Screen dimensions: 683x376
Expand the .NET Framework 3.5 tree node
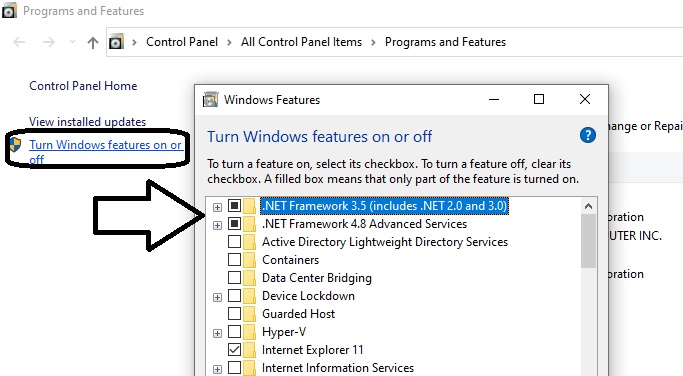click(x=217, y=207)
